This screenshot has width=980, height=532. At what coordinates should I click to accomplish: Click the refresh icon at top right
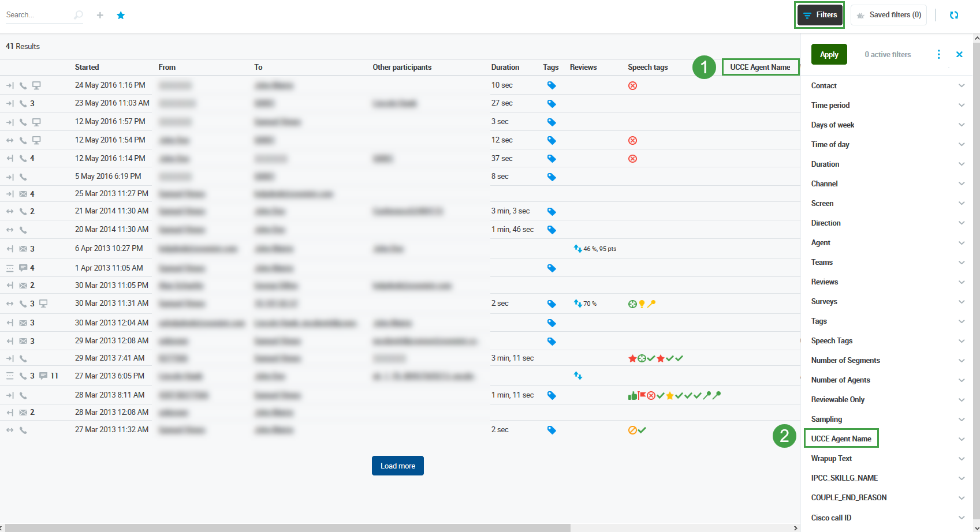[954, 15]
